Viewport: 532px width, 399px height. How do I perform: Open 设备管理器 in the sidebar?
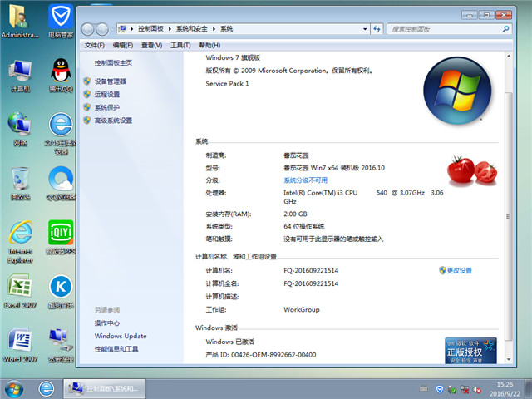click(x=110, y=81)
